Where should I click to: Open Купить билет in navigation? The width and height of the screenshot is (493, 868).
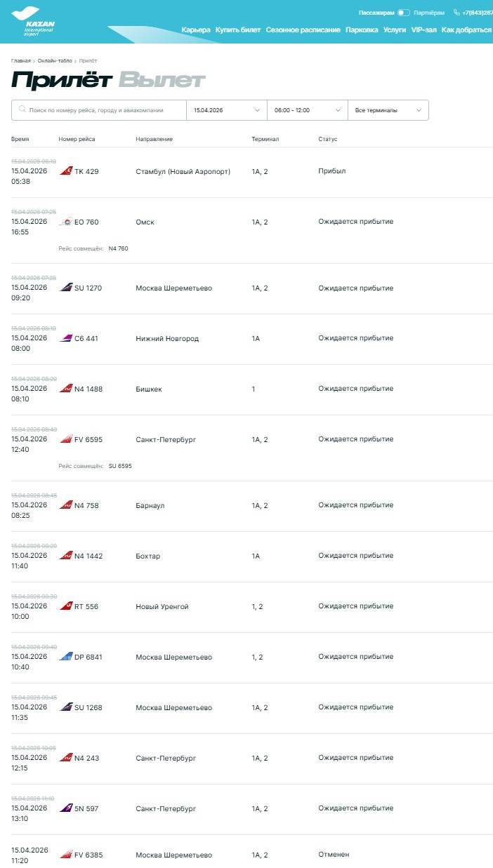(238, 30)
